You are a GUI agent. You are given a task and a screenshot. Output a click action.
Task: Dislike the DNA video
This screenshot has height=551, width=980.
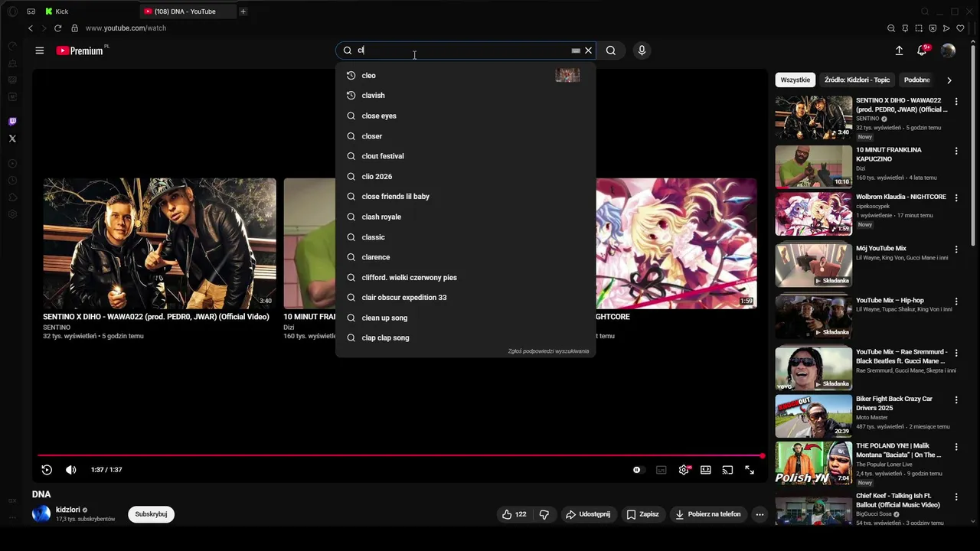pyautogui.click(x=544, y=514)
